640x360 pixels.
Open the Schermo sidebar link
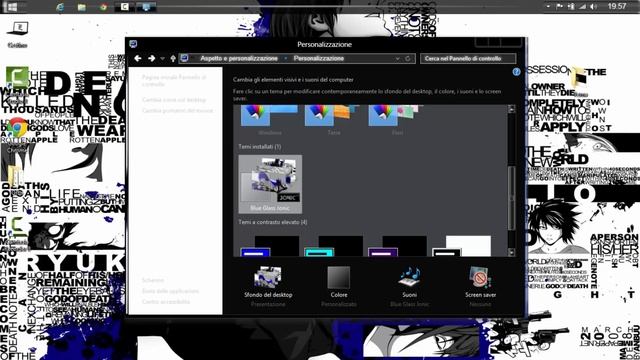point(153,280)
